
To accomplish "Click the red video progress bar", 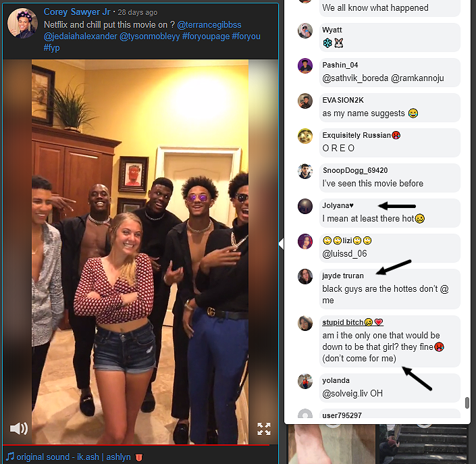I will (x=136, y=445).
